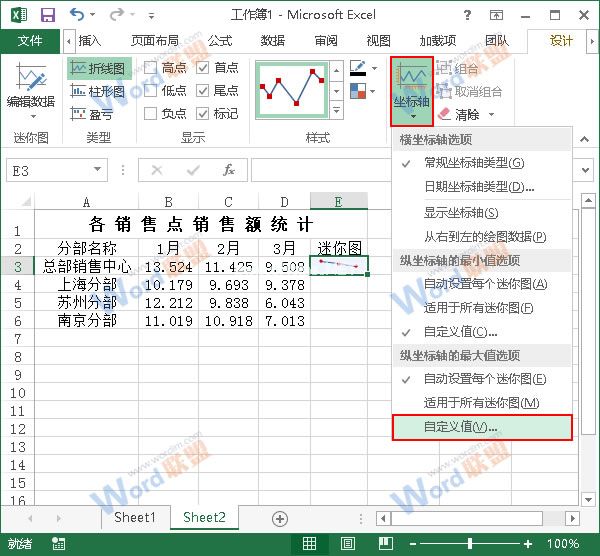Switch to the Formulas tab
This screenshot has width=600, height=556.
pos(220,41)
